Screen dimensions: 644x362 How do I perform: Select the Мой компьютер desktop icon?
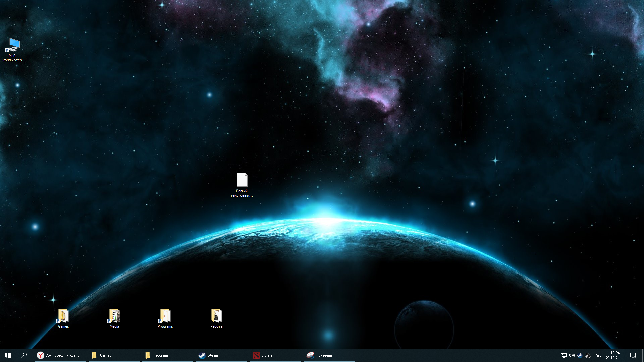pos(12,50)
